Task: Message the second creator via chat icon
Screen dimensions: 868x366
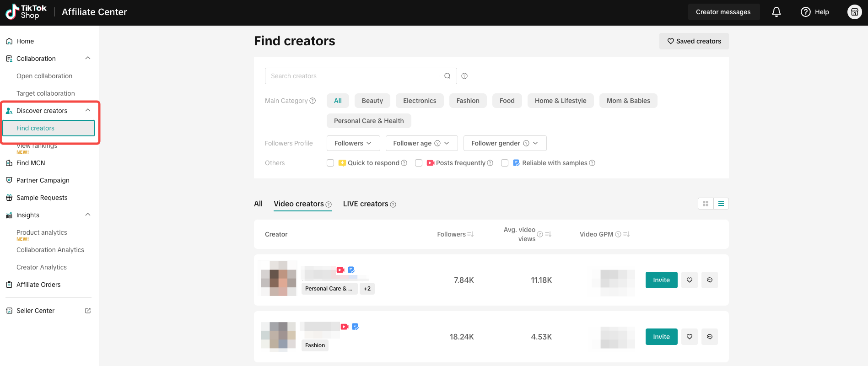Action: pyautogui.click(x=710, y=337)
